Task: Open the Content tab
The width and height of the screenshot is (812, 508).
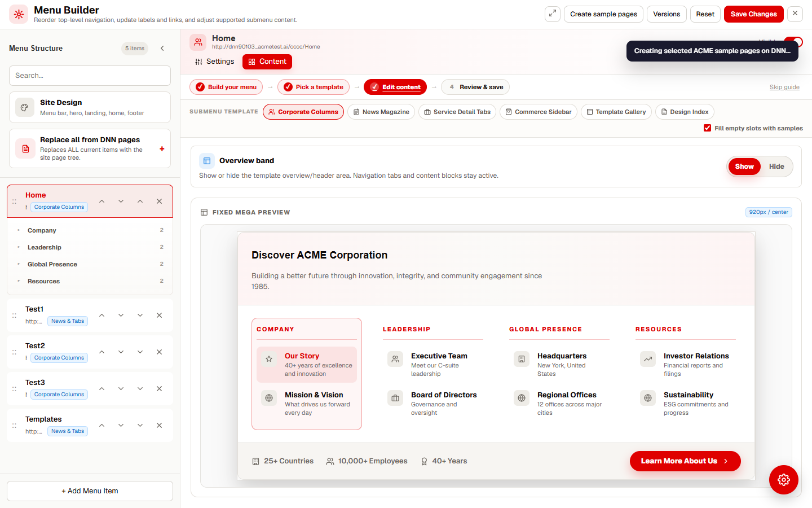Action: click(267, 62)
